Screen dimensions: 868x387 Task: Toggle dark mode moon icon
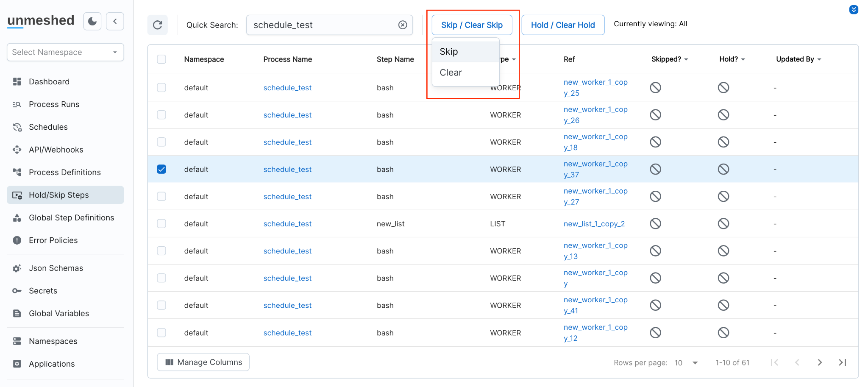92,21
